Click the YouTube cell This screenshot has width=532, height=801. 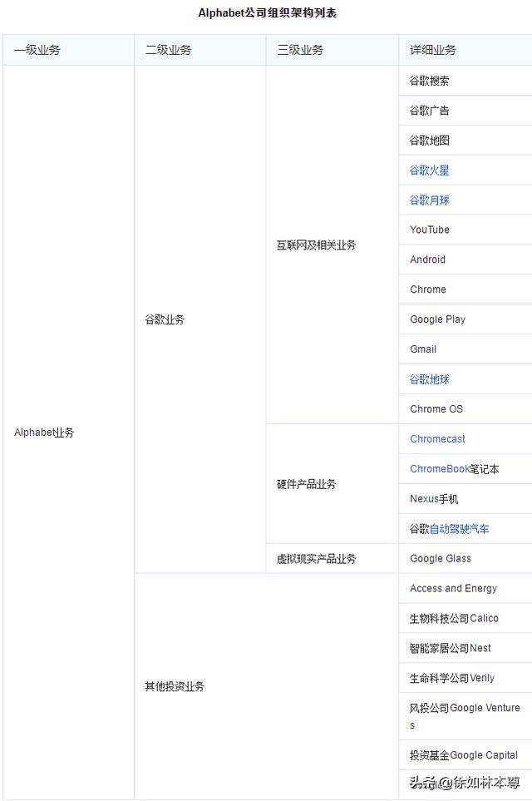[465, 230]
